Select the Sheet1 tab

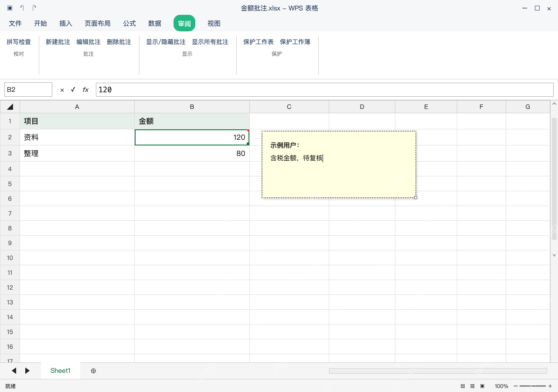point(61,371)
